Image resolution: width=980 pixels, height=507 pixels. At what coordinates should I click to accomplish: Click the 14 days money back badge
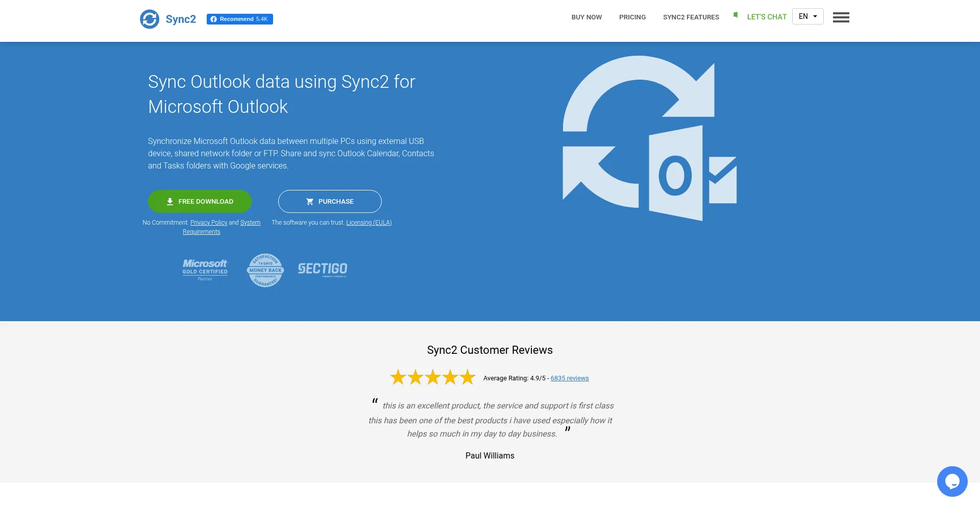coord(265,270)
